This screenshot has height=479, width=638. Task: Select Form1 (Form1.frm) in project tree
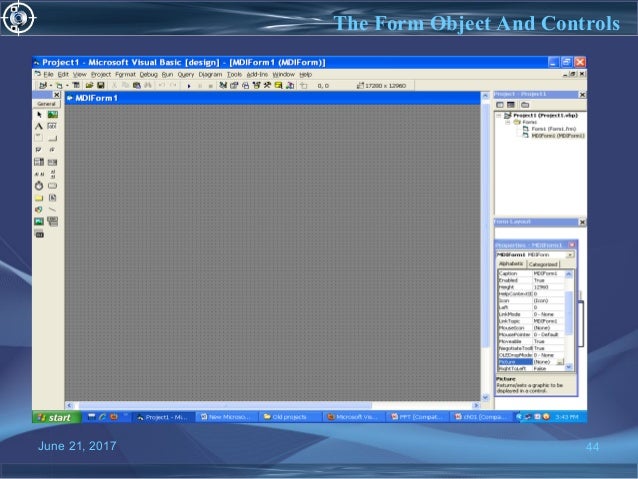coord(553,129)
